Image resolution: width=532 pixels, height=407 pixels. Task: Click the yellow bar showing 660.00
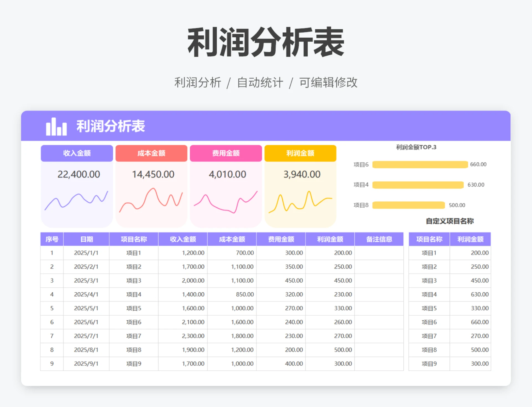(x=420, y=164)
